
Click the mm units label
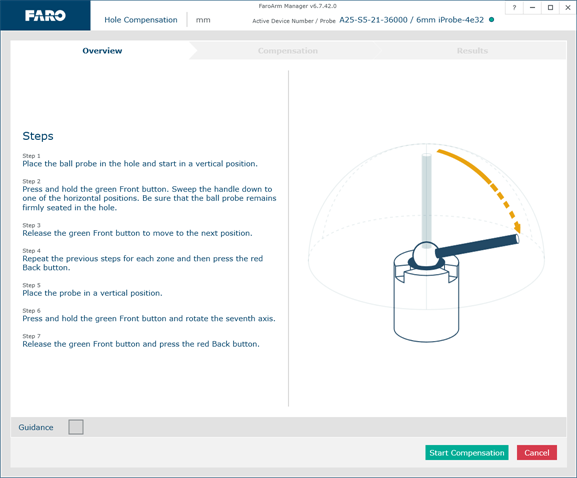[x=203, y=20]
